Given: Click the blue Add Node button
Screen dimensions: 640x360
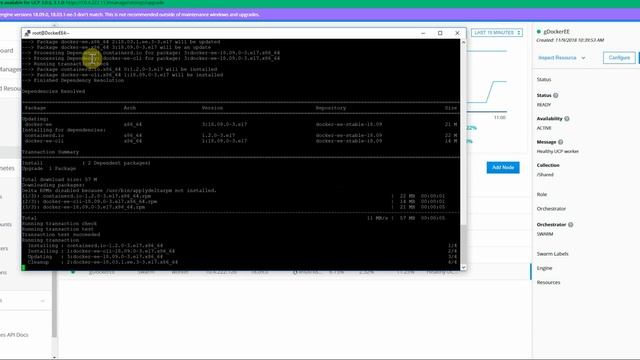Looking at the screenshot, I should [x=503, y=167].
